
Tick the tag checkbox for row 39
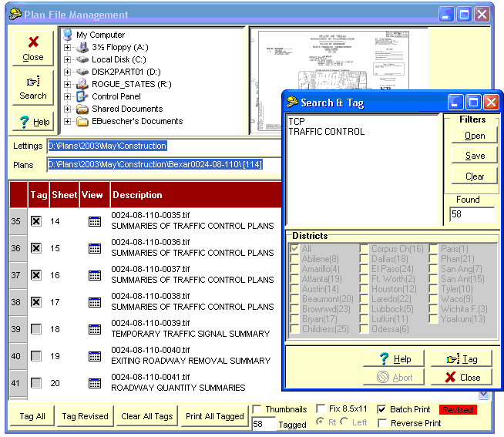click(35, 329)
